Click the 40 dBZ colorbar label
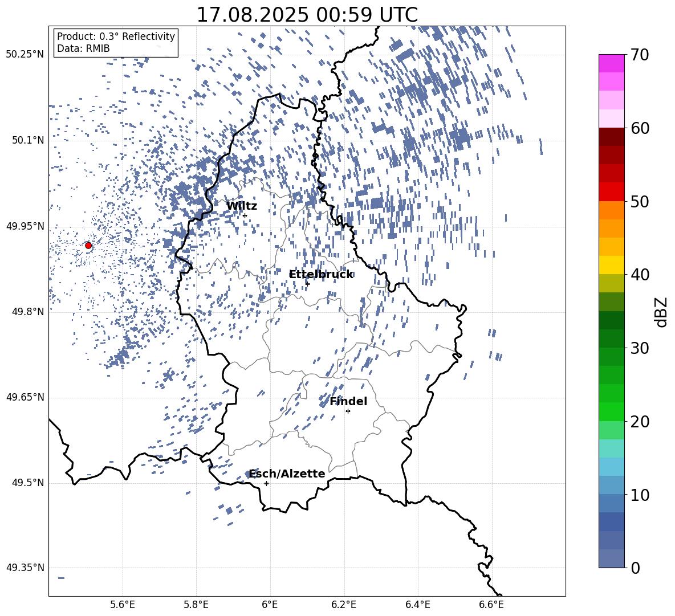Screen dimensions: 675x616 [640, 275]
